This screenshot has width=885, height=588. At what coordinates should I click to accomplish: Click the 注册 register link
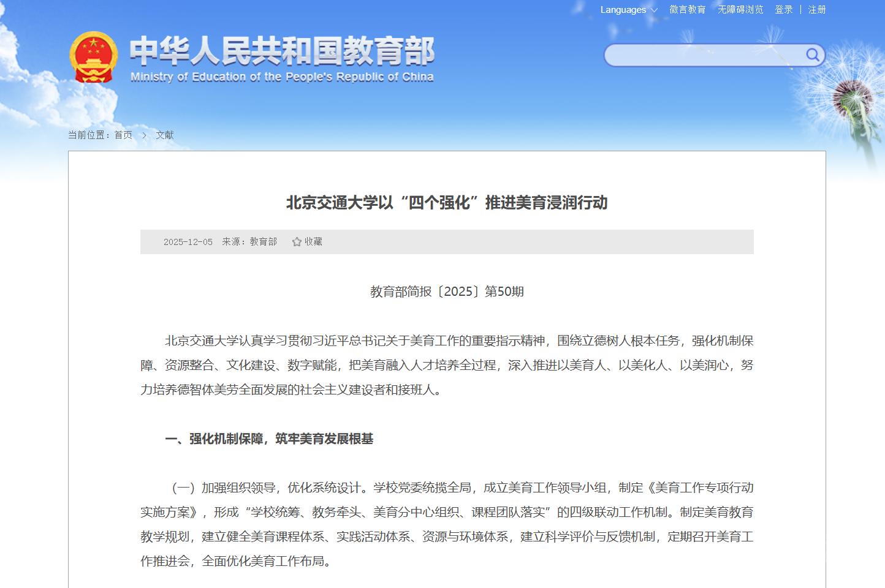(816, 10)
